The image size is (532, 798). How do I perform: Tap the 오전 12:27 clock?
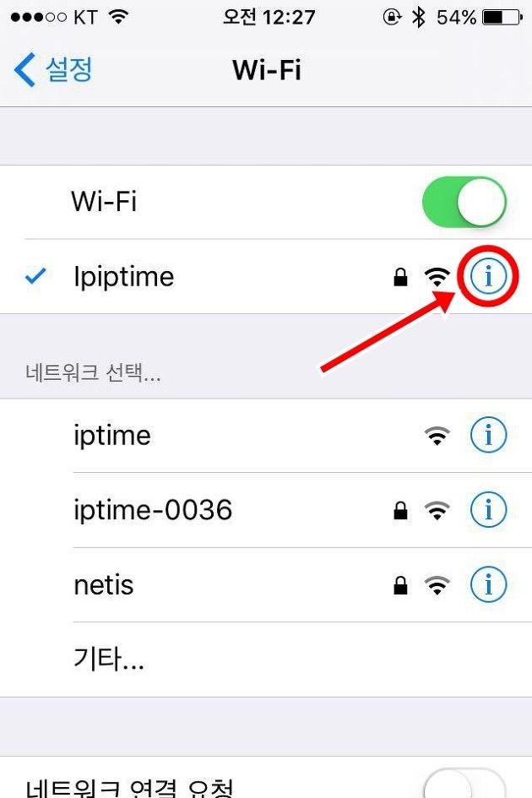point(269,17)
